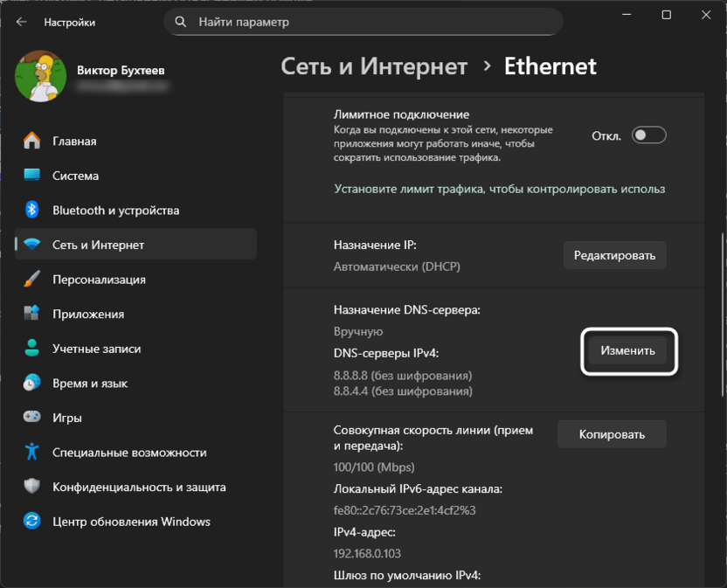The image size is (727, 588).
Task: Open the search magnifier icon
Action: click(x=180, y=22)
